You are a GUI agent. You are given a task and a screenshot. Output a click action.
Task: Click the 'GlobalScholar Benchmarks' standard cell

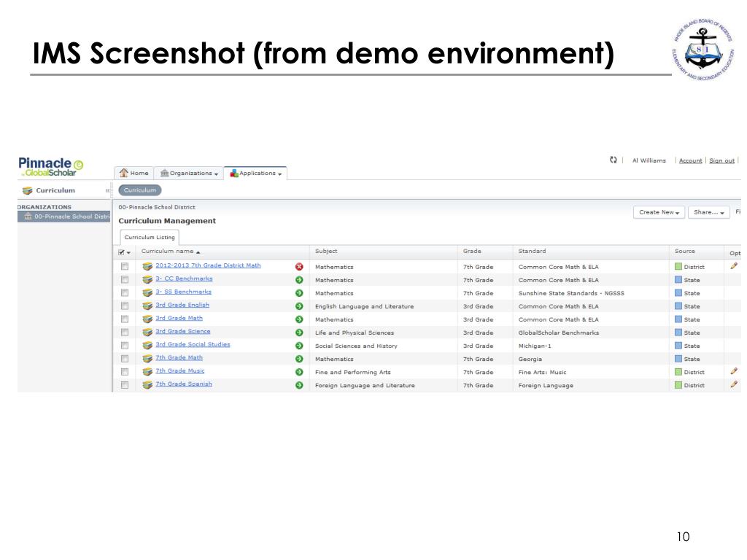click(x=559, y=332)
